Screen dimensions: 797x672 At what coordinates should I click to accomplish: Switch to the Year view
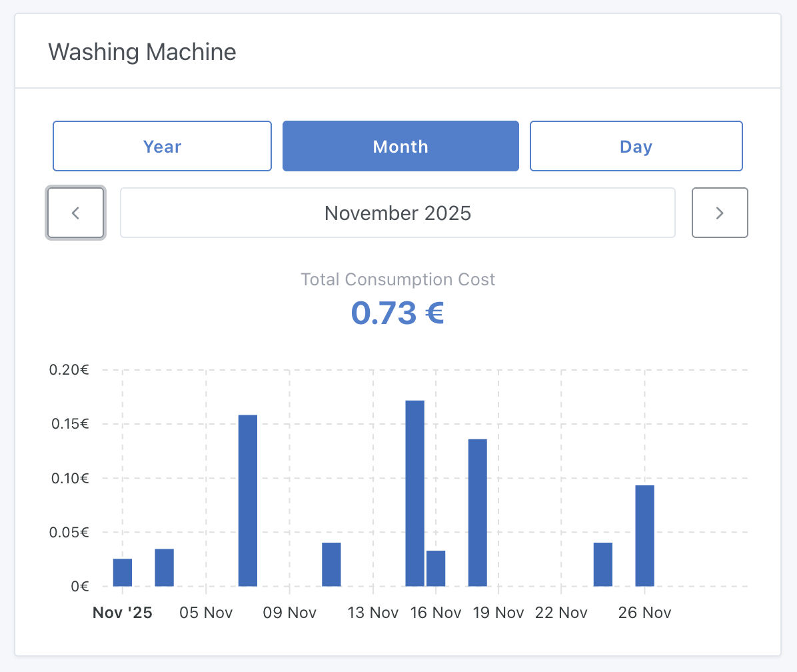point(162,146)
